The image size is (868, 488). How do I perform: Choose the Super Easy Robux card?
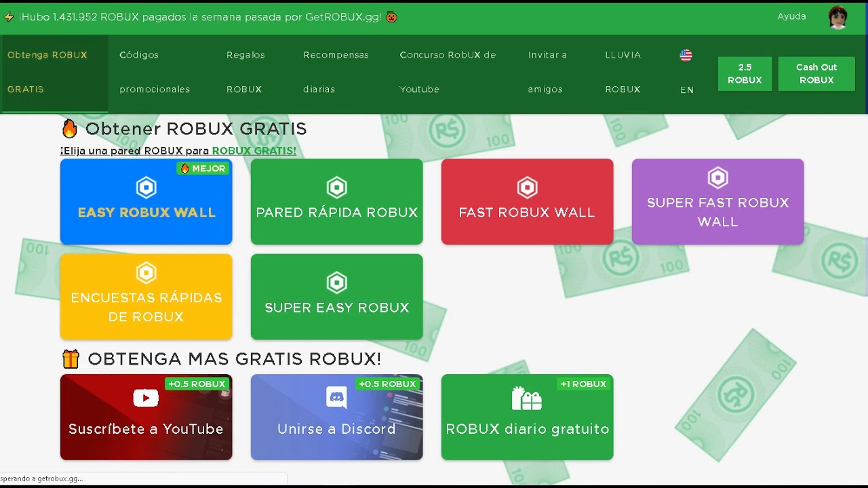tap(336, 297)
